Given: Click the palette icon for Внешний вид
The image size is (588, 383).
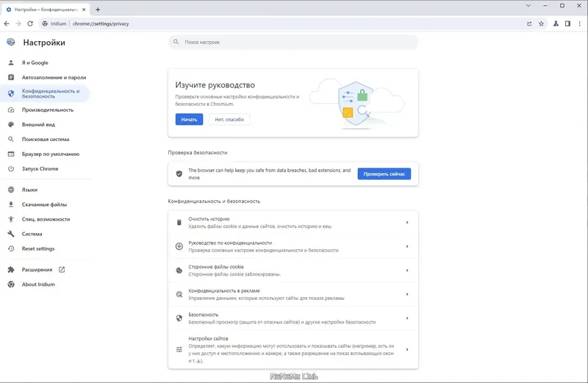Looking at the screenshot, I should coord(11,124).
